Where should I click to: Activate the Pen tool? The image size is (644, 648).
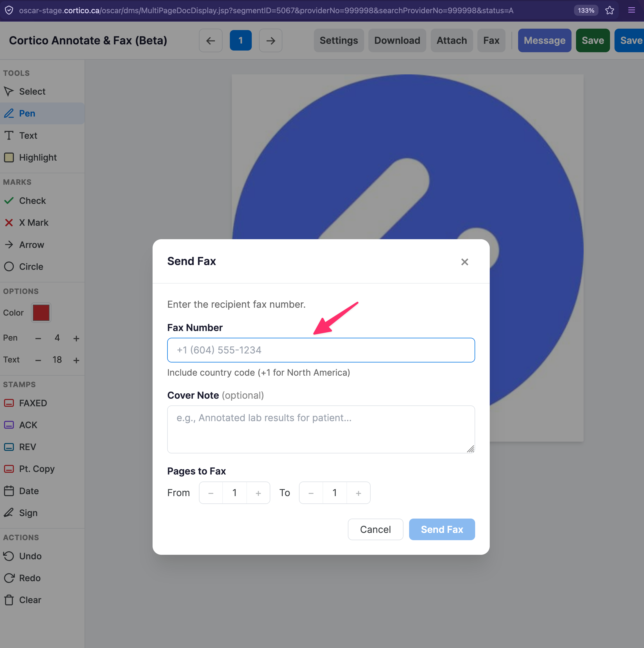click(42, 113)
